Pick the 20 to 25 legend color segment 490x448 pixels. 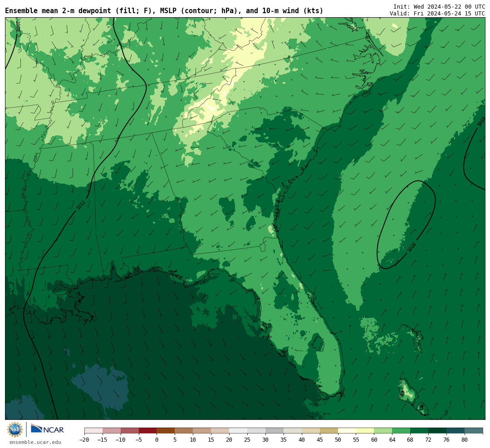tap(239, 431)
